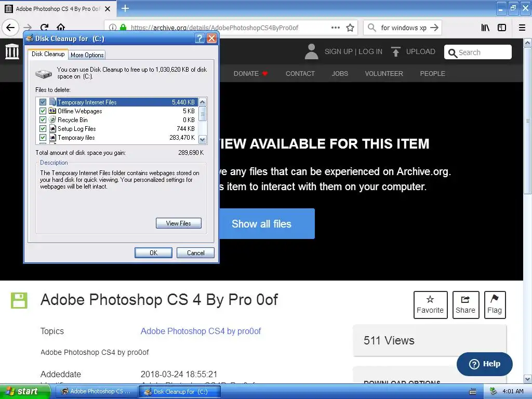Open the DONATE menu item
Image resolution: width=532 pixels, height=399 pixels.
pyautogui.click(x=250, y=74)
